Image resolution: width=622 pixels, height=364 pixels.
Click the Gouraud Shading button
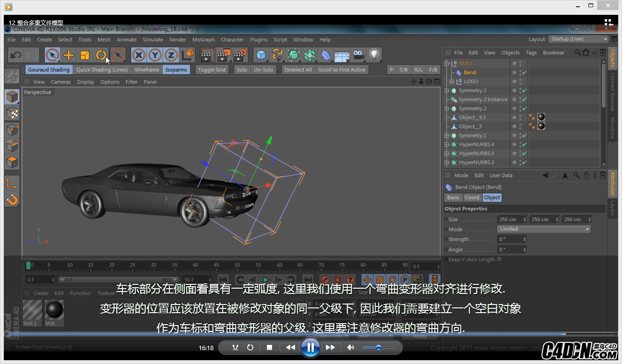(48, 70)
